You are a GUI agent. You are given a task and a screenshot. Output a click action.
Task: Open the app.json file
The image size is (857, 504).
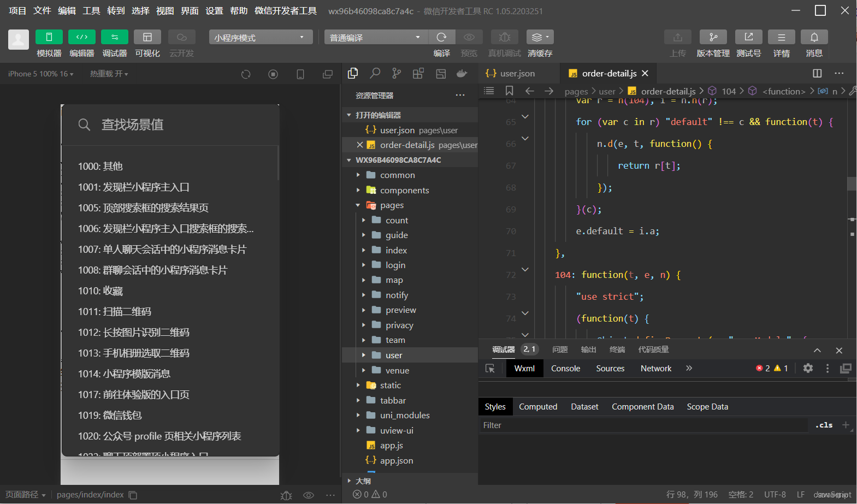coord(396,460)
